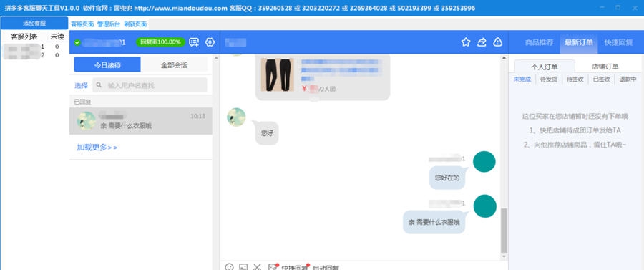Click the black pants product thumbnail

tap(277, 74)
